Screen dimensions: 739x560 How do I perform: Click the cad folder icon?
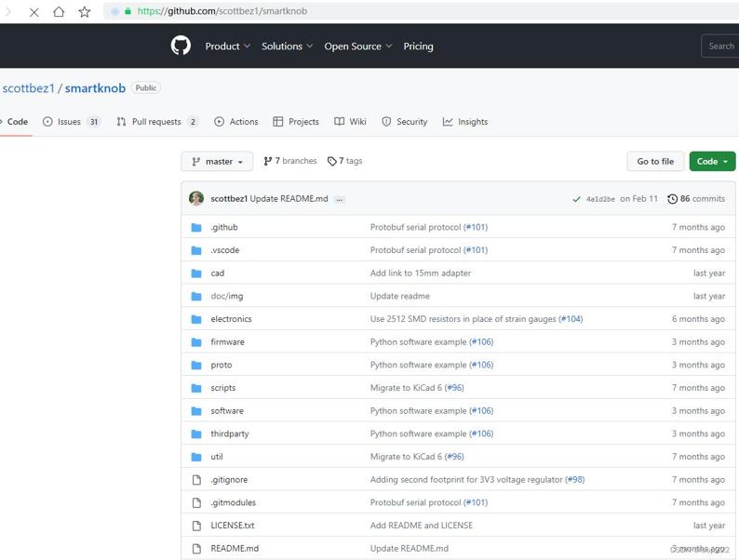[x=196, y=273]
